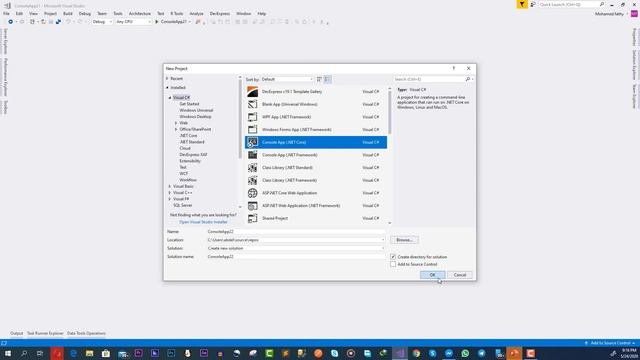Open the Solution 'Create new solution' dropdown
The image size is (640, 360).
[x=383, y=248]
